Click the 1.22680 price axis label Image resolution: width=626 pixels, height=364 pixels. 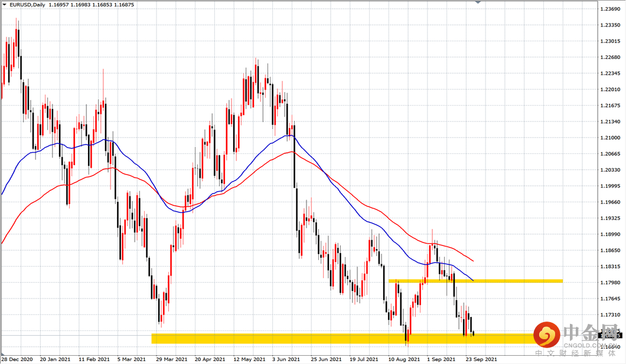610,57
